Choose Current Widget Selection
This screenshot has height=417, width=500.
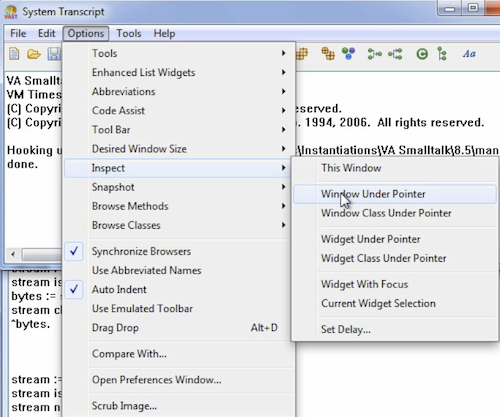click(x=395, y=303)
